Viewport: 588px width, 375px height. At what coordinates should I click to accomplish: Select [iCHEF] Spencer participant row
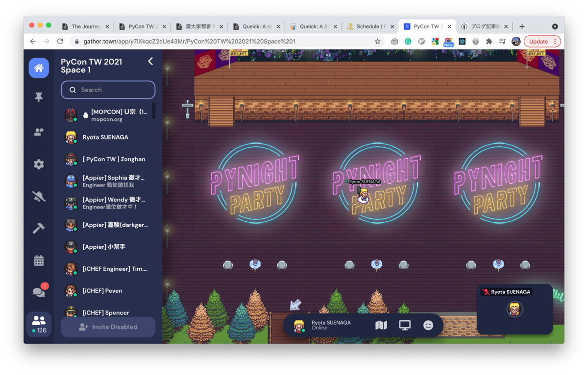coord(108,312)
